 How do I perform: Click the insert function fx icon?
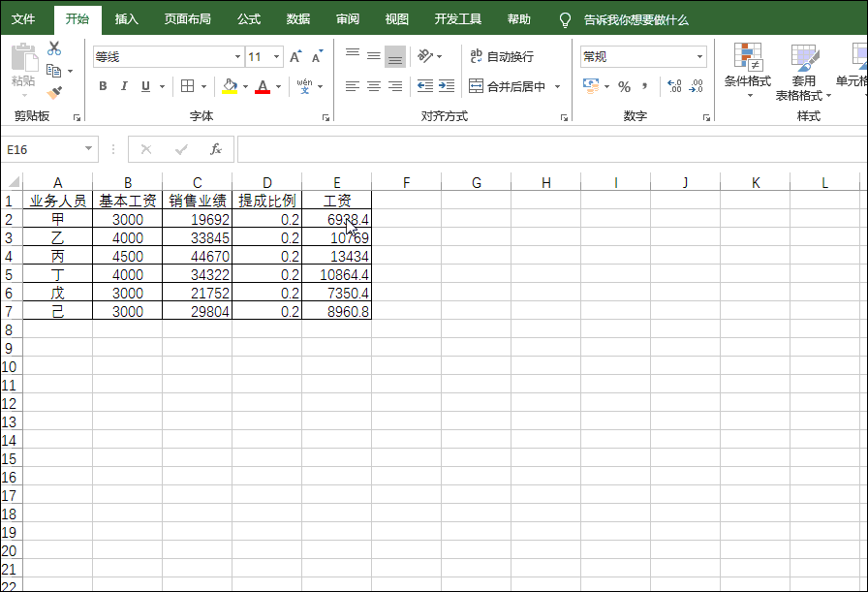[216, 149]
